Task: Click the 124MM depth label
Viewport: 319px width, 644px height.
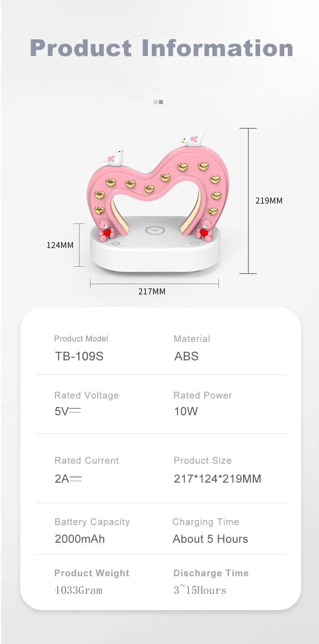Action: click(60, 245)
